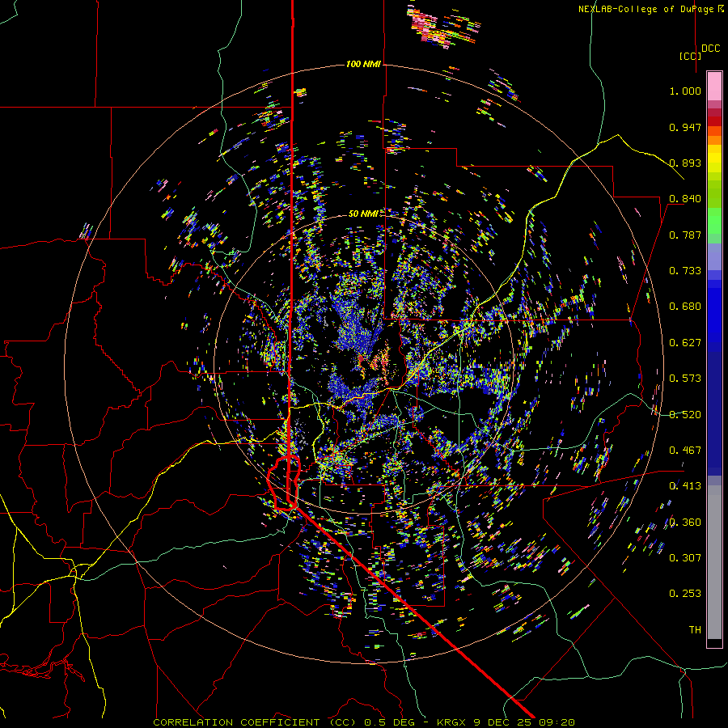Select the 1.000 value on color scale
728x728 pixels.
pyautogui.click(x=685, y=91)
